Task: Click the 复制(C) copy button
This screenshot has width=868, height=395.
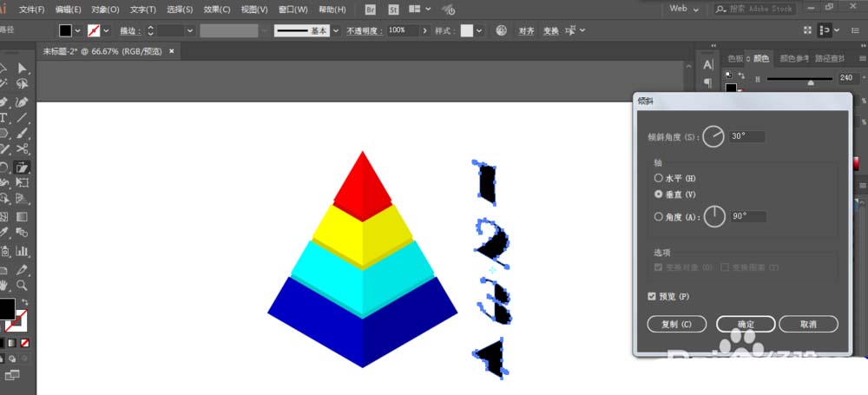Action: point(676,324)
